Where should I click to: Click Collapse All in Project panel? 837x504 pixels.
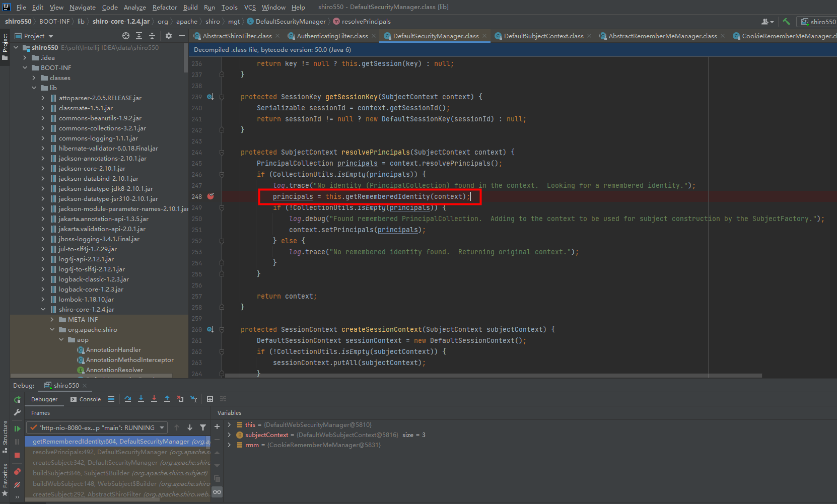click(x=152, y=36)
